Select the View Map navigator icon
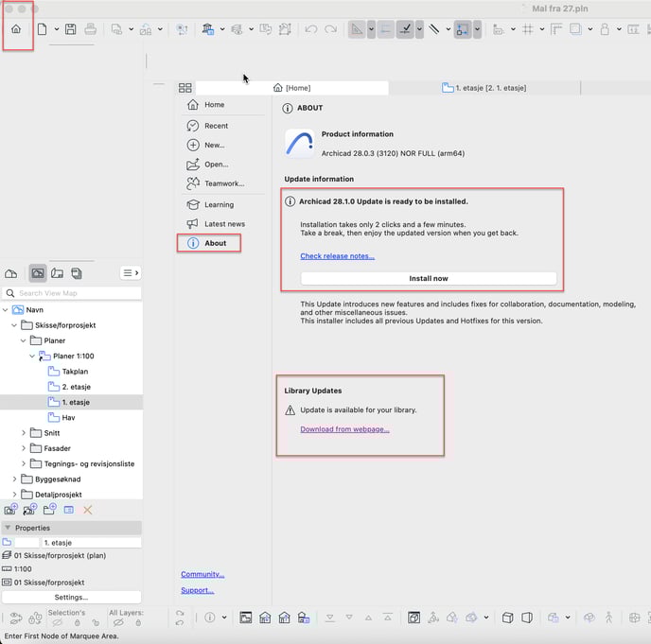Image resolution: width=651 pixels, height=644 pixels. click(x=37, y=273)
